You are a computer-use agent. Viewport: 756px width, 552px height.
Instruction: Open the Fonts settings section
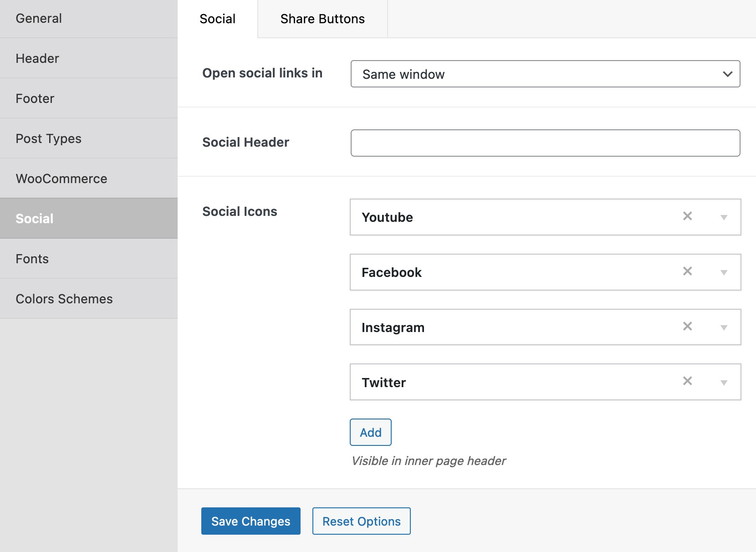tap(89, 259)
